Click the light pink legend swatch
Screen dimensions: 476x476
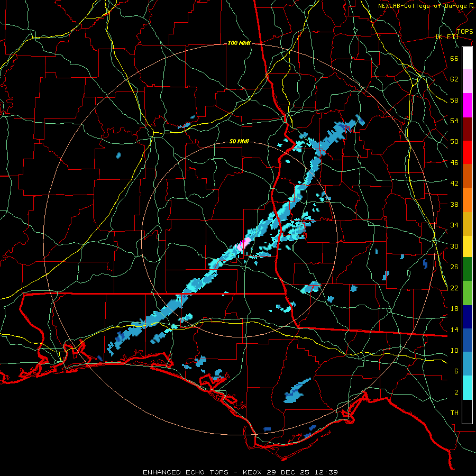coord(467,81)
